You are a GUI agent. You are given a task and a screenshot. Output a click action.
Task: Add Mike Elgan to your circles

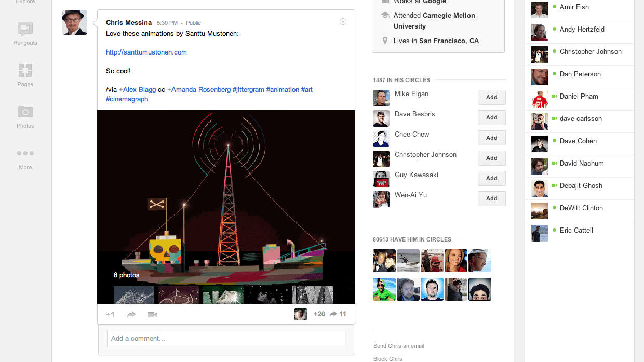click(491, 97)
